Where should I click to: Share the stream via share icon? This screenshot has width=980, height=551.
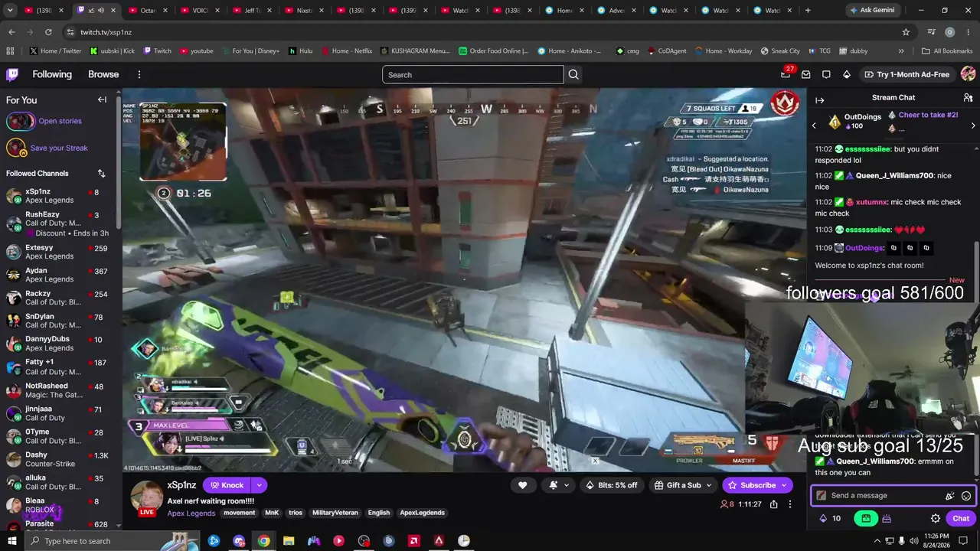(x=774, y=504)
